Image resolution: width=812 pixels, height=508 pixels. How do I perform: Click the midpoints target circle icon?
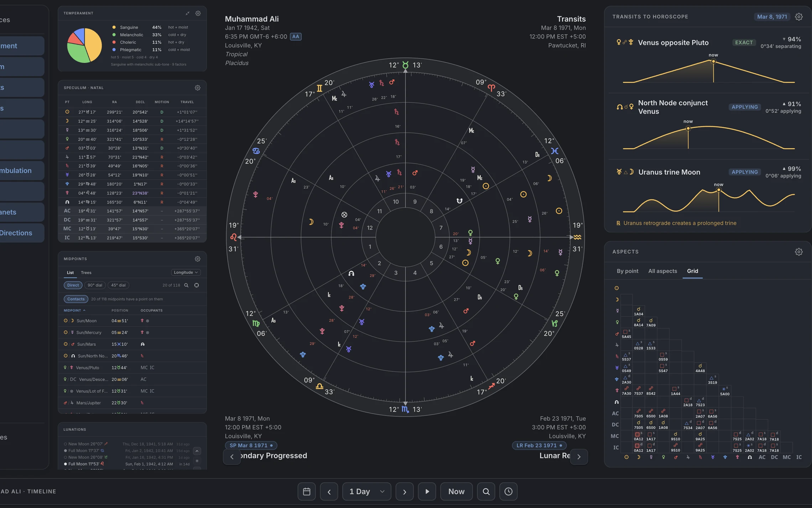pyautogui.click(x=197, y=285)
